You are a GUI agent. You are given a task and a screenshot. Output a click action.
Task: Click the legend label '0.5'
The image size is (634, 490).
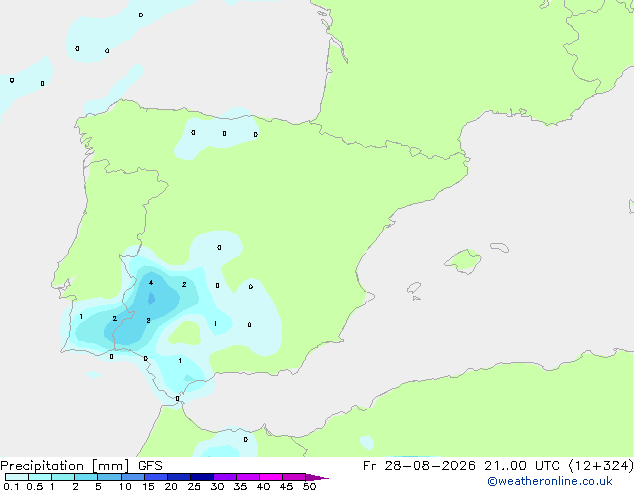coord(35,486)
